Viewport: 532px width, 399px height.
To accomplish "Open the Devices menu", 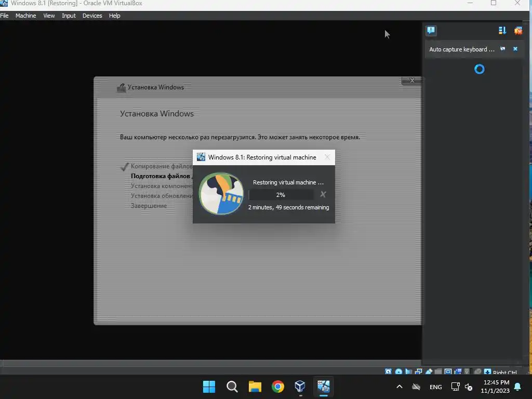I will [x=92, y=16].
